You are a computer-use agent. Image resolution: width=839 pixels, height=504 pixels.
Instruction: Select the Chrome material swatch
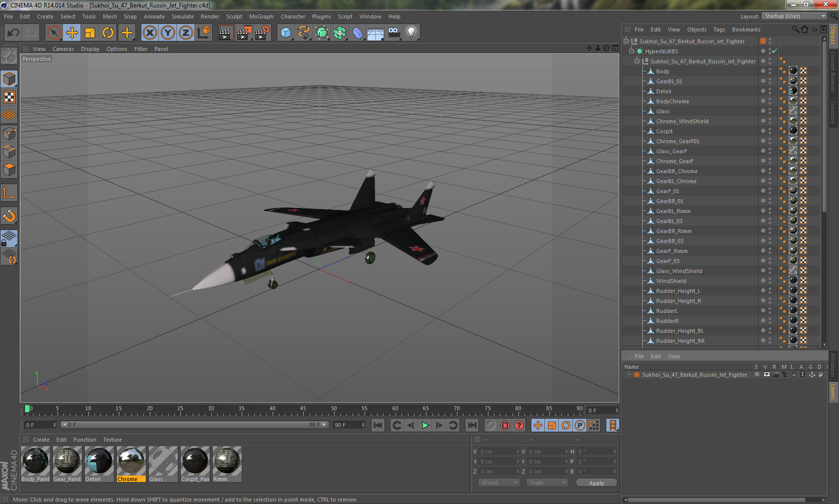(131, 464)
